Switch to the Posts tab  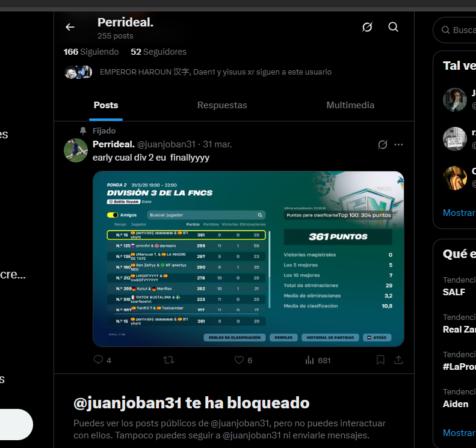click(106, 105)
